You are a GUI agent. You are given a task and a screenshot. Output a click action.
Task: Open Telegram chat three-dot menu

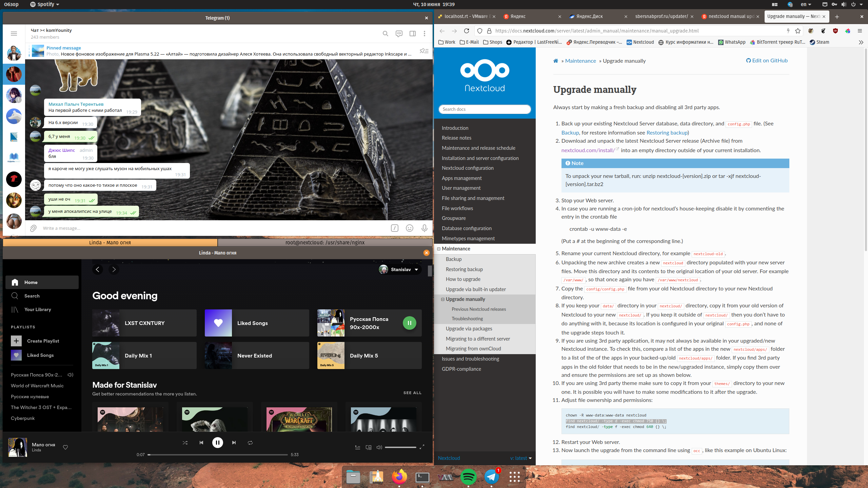425,34
